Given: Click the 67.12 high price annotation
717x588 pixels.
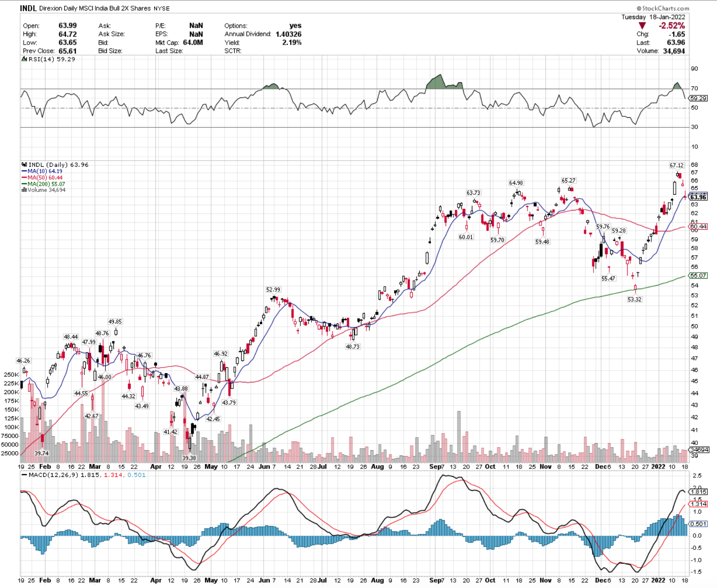Looking at the screenshot, I should click(x=676, y=165).
